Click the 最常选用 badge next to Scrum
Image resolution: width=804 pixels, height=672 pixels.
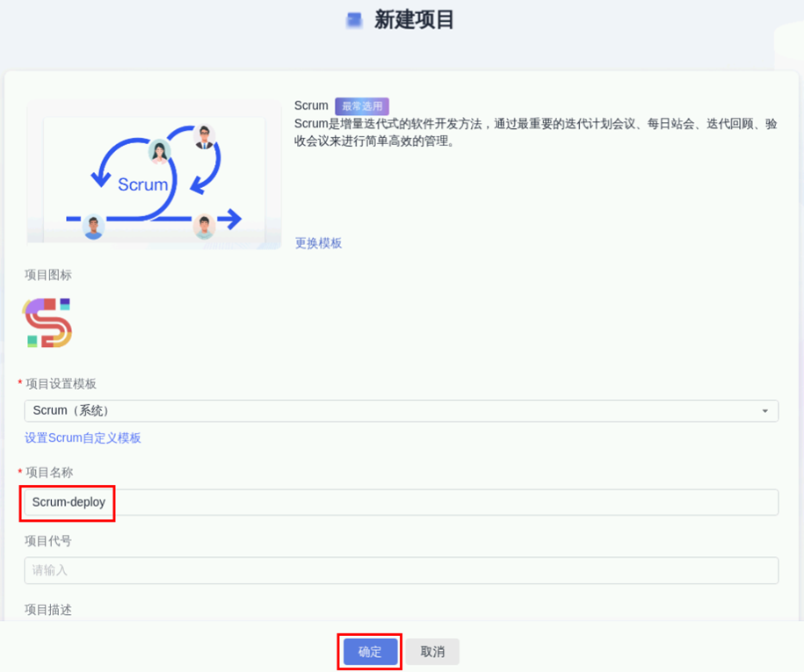tap(361, 106)
